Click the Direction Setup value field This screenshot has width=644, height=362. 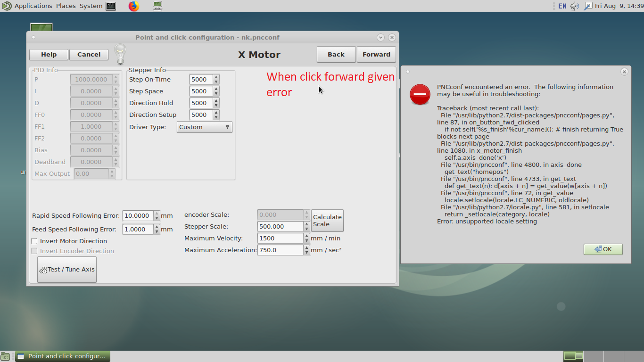[201, 115]
